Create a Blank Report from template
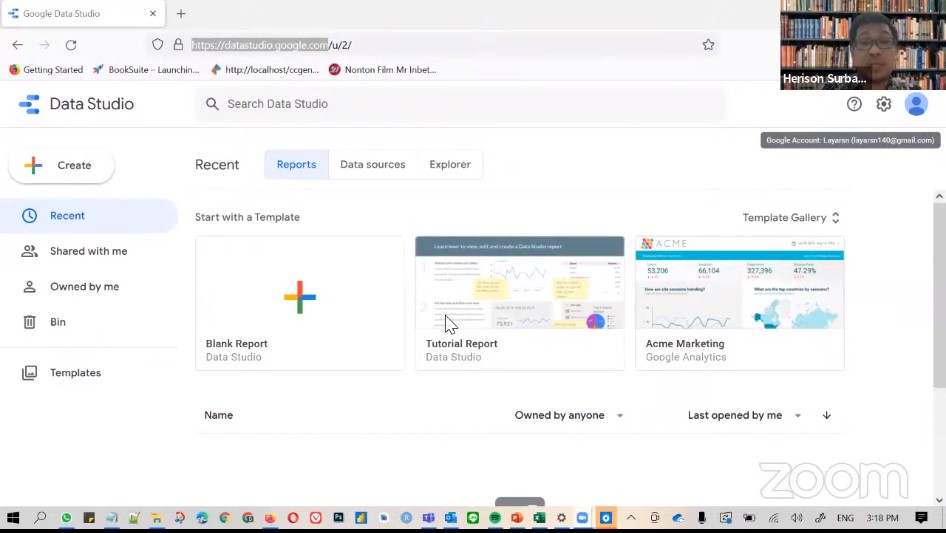The width and height of the screenshot is (946, 533). point(299,303)
